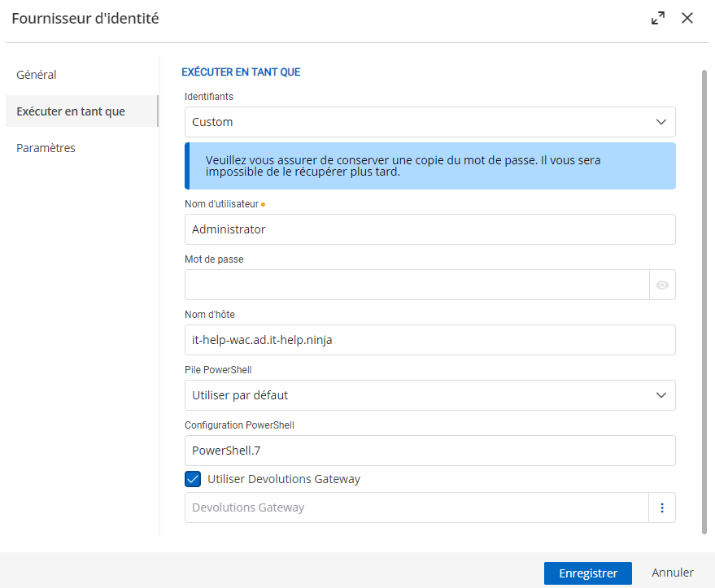Open the Paramètres section
This screenshot has height=588, width=715.
point(46,147)
